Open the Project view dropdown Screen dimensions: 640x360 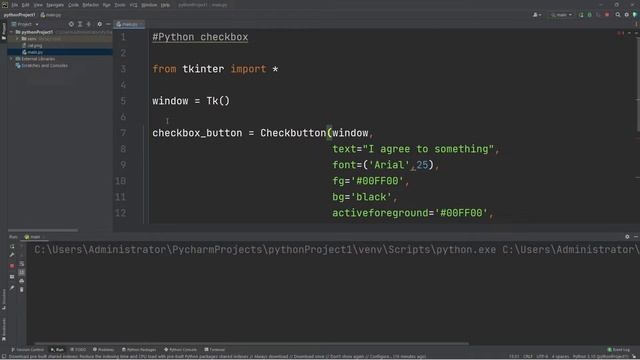tap(25, 24)
